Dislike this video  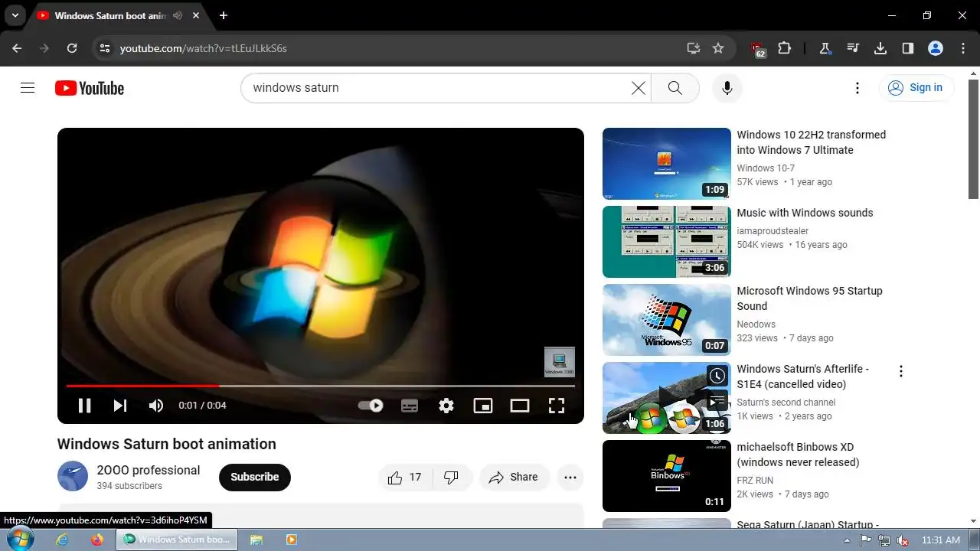[x=451, y=477]
